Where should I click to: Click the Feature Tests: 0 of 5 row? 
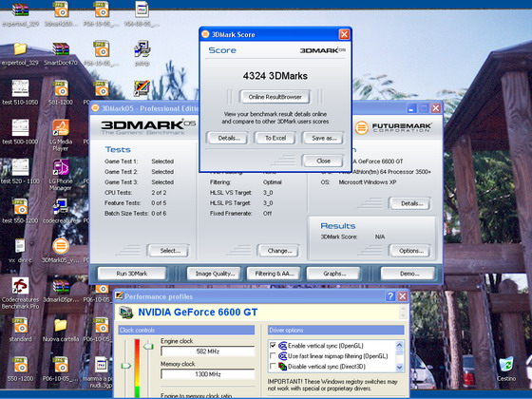tap(135, 203)
